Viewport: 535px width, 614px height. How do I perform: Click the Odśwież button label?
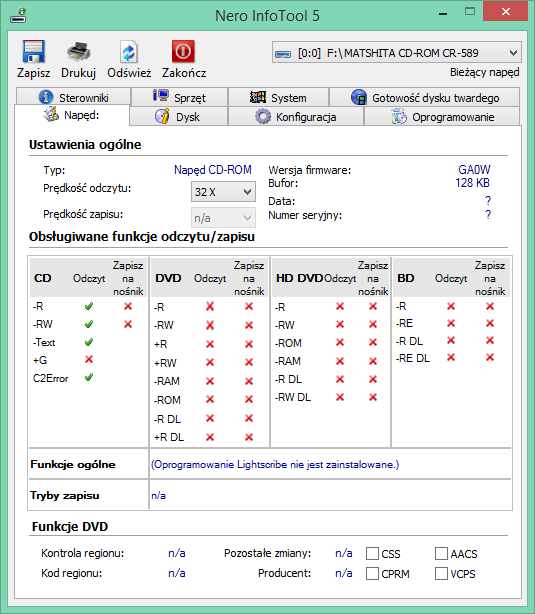(129, 73)
